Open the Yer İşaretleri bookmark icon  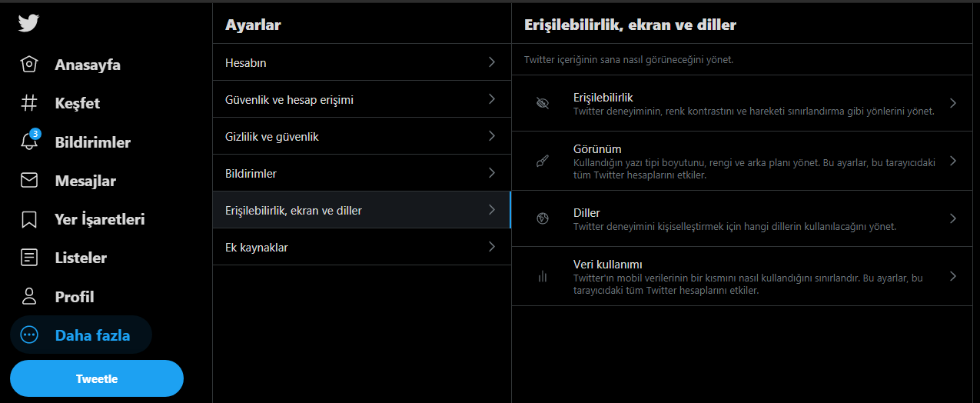point(29,219)
